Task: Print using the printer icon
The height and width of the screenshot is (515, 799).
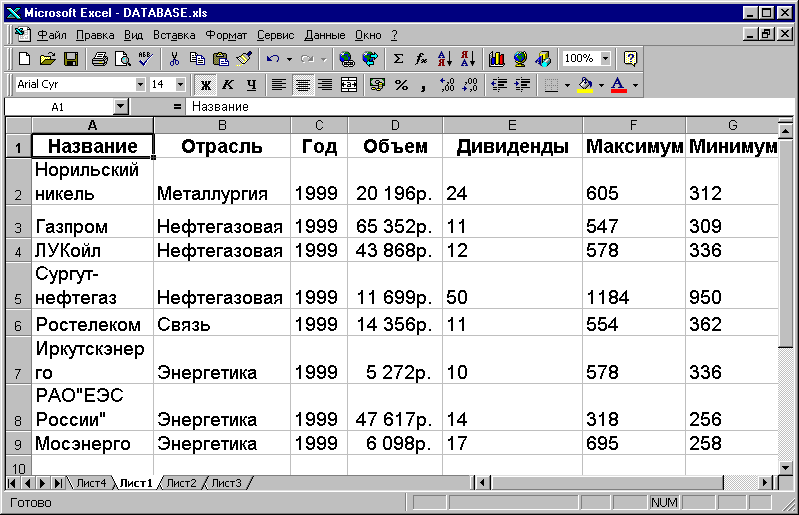Action: [99, 59]
